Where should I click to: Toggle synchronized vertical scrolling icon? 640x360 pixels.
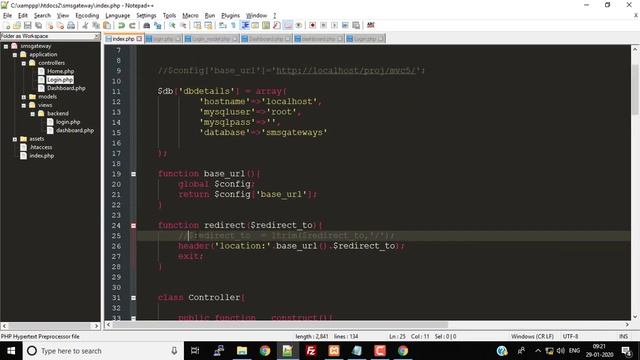pos(197,25)
